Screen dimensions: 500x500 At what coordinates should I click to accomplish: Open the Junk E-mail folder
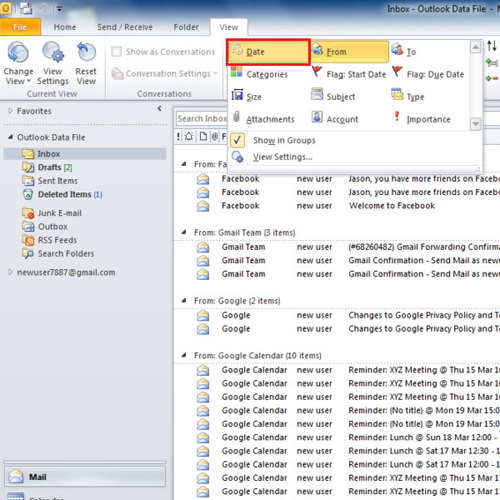(52, 213)
